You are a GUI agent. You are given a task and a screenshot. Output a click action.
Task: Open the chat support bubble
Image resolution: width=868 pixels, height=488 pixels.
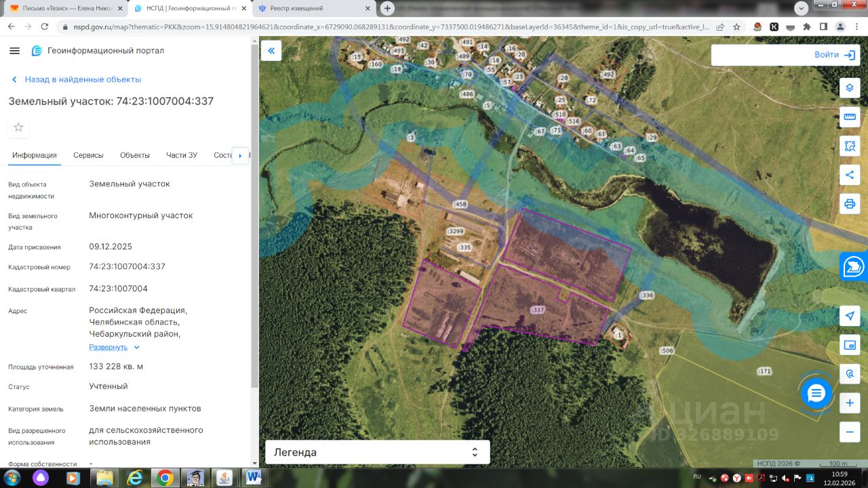click(x=816, y=392)
